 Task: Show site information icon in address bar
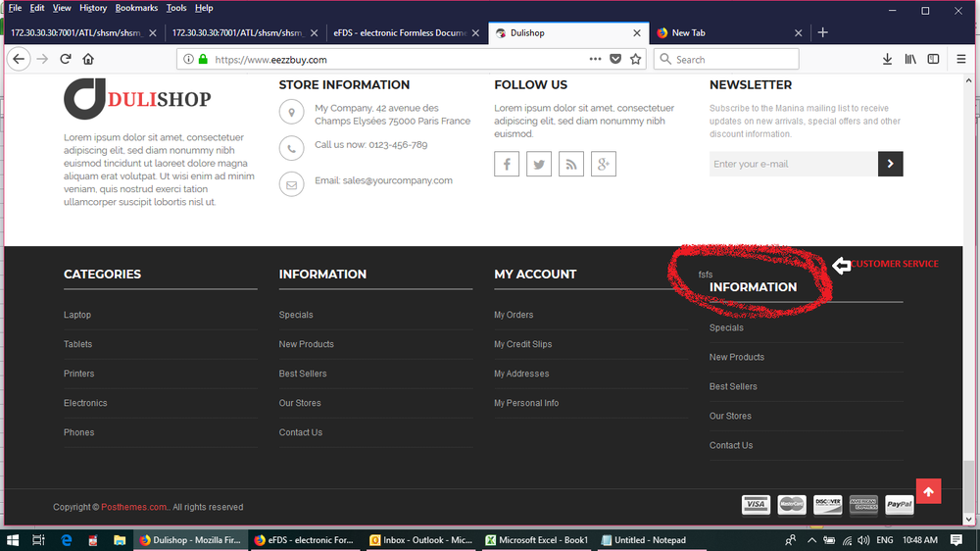188,60
